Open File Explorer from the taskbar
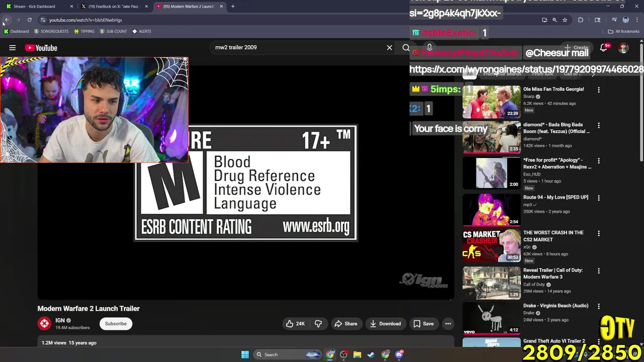Screen dimensions: 644x362 [357, 354]
